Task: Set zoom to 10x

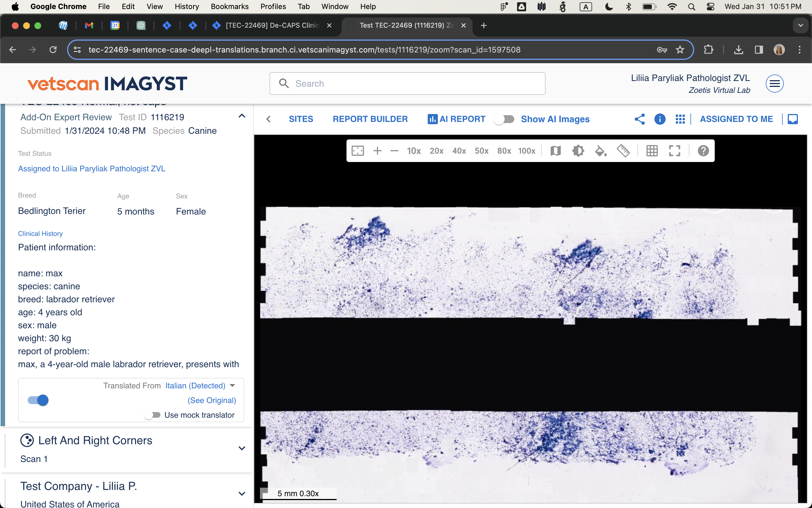Action: (414, 151)
